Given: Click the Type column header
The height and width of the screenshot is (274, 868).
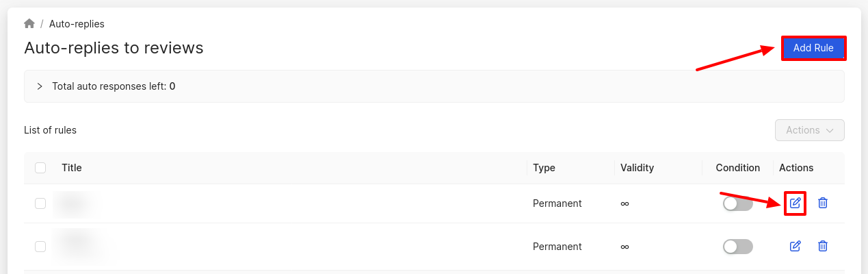Looking at the screenshot, I should [544, 168].
